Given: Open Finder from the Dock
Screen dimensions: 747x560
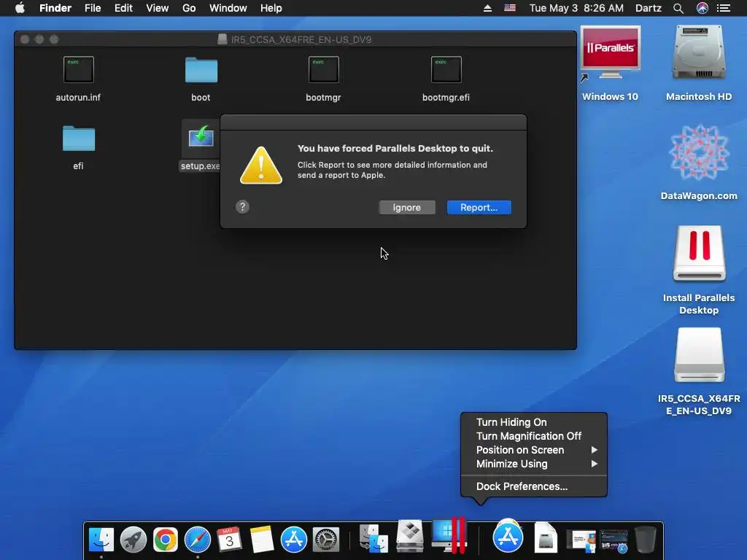Looking at the screenshot, I should (x=101, y=540).
